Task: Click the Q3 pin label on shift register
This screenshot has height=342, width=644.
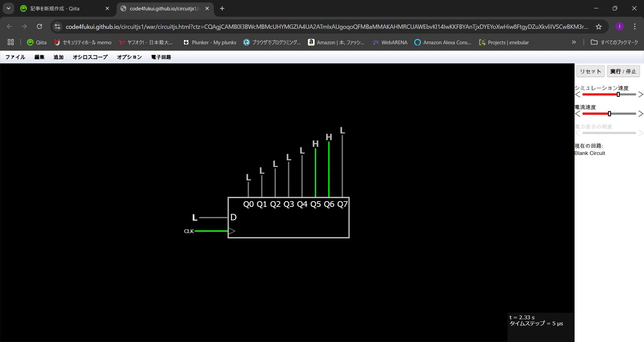Action: pos(288,204)
